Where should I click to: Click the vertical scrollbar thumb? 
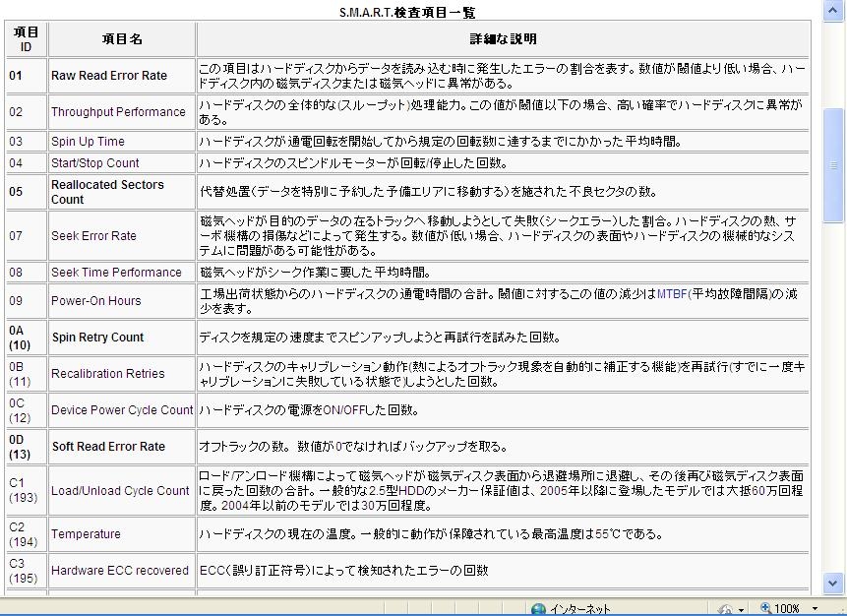833,165
